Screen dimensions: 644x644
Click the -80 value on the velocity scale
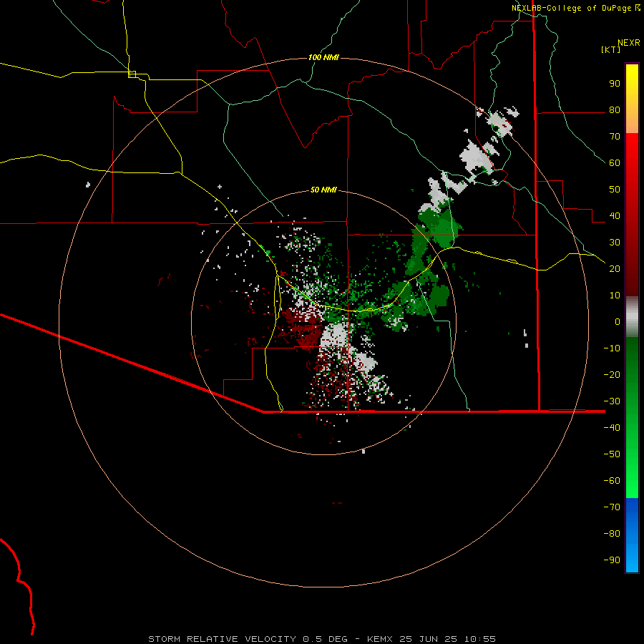(612, 534)
